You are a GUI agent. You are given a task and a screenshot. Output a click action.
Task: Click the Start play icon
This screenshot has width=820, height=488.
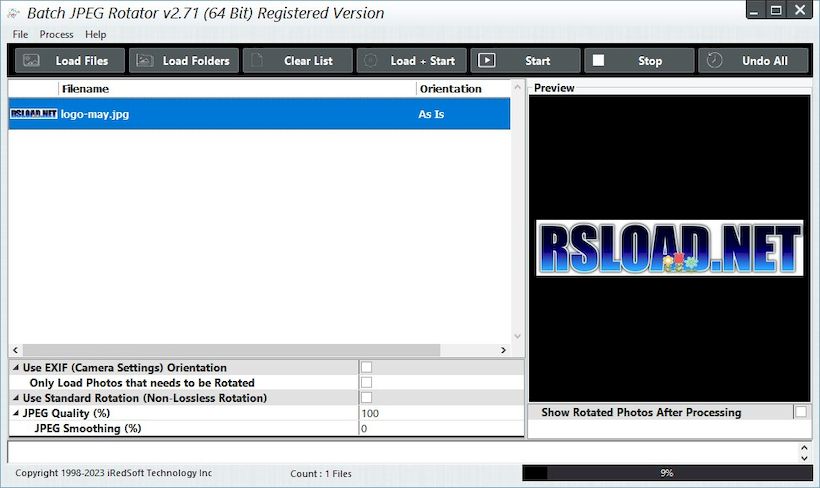[487, 61]
